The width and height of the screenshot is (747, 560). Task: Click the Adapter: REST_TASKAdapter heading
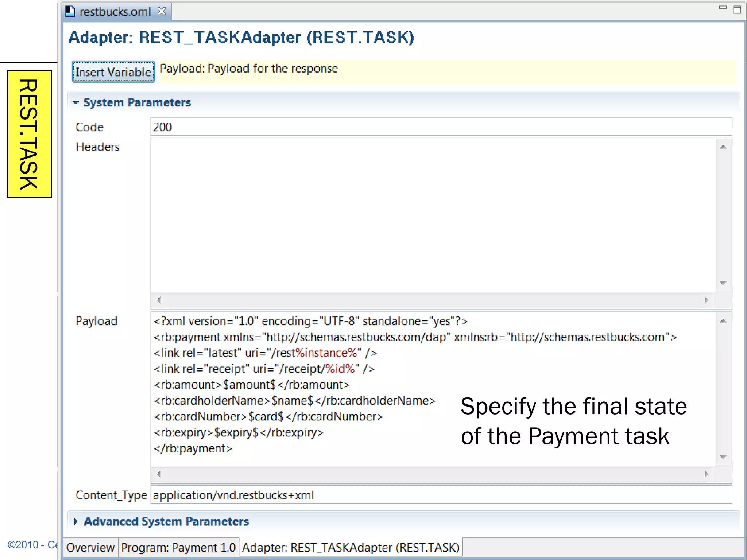pos(241,37)
